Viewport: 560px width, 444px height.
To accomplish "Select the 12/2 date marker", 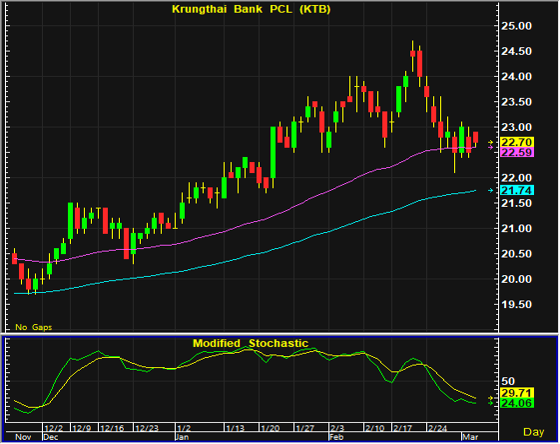I will pyautogui.click(x=54, y=428).
